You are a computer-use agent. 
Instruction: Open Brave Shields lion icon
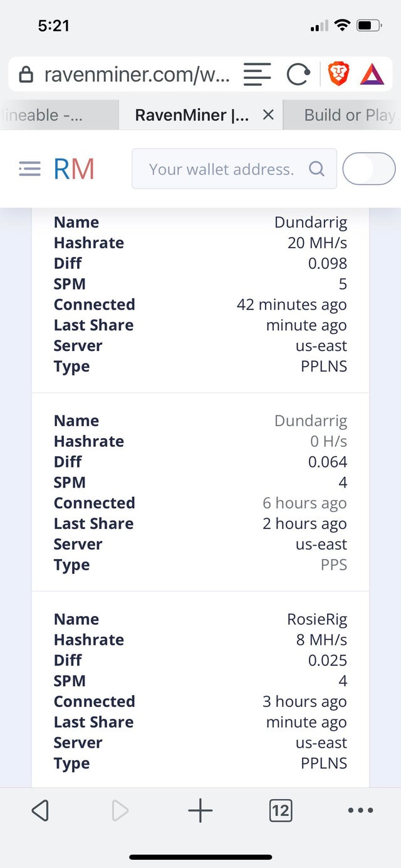pyautogui.click(x=338, y=75)
